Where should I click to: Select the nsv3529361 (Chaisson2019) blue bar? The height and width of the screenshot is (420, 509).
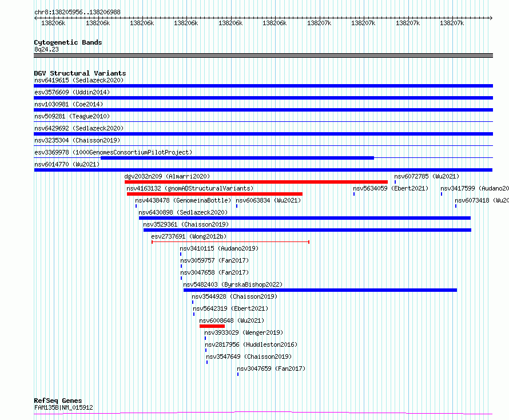(308, 230)
